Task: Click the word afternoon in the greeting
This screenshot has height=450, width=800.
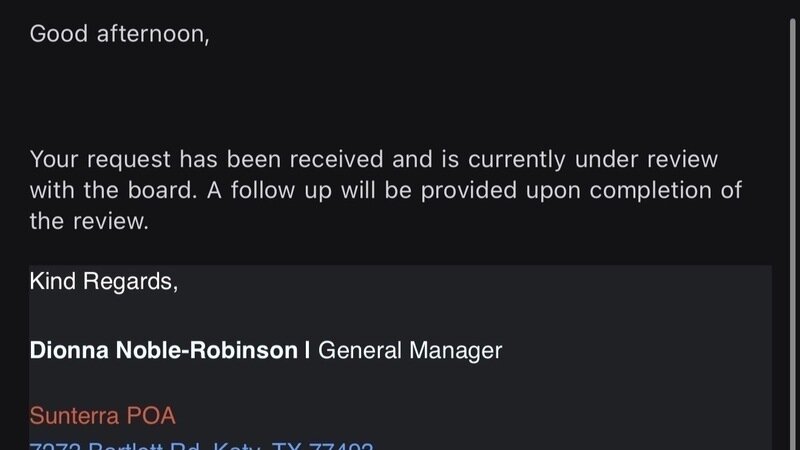Action: (x=153, y=33)
